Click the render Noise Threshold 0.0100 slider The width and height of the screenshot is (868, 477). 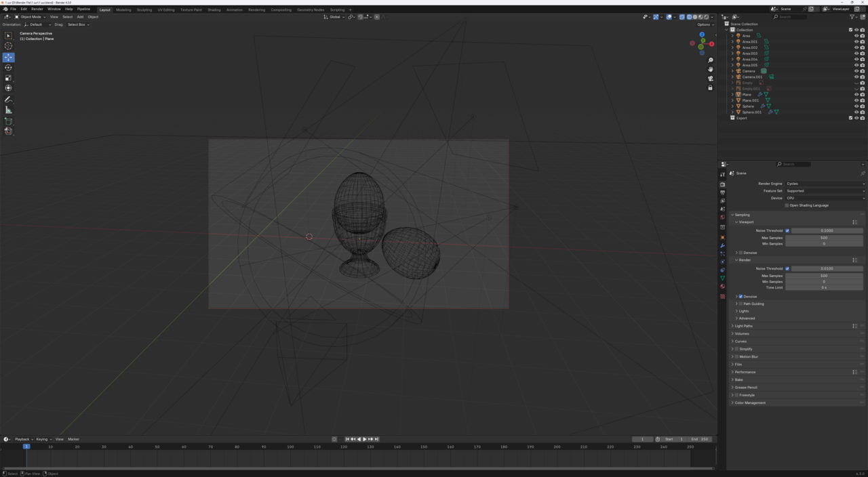click(x=827, y=268)
